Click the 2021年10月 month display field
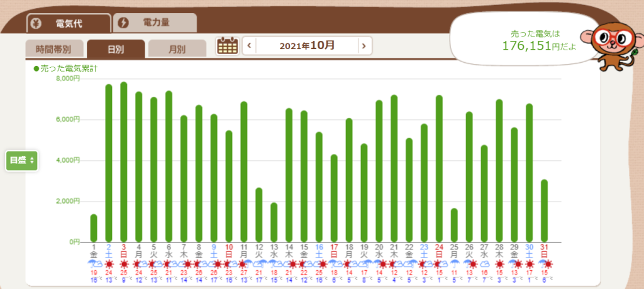This screenshot has height=289, width=644. click(307, 46)
